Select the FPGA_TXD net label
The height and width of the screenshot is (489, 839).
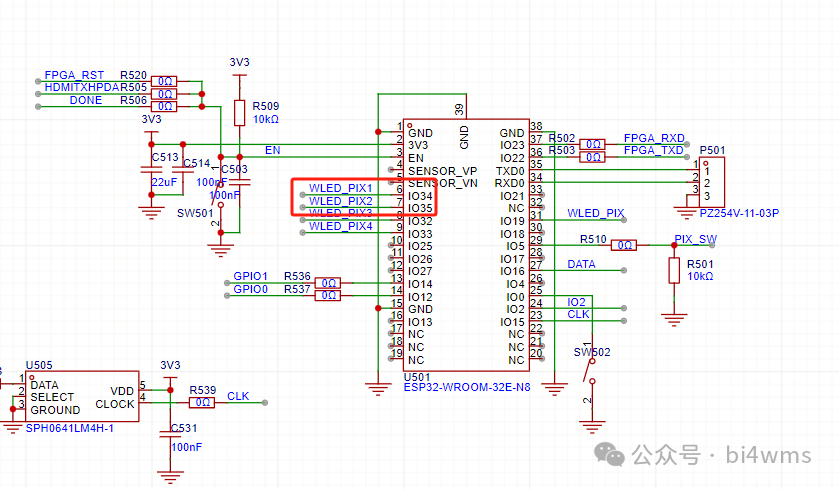(x=654, y=150)
